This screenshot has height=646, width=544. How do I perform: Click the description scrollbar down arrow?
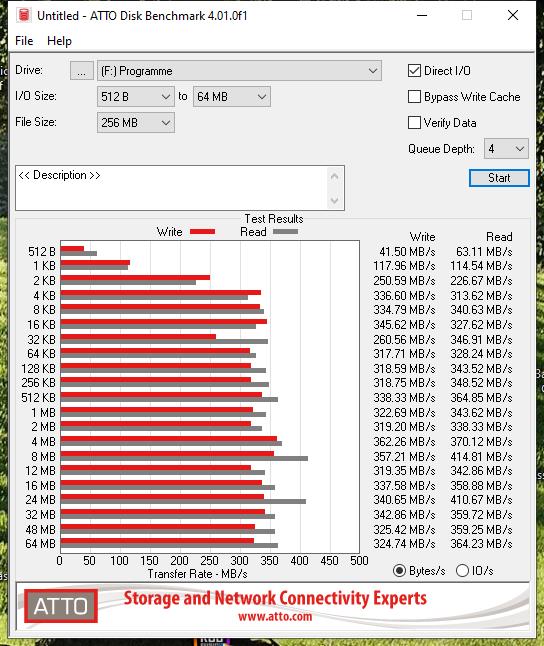[x=335, y=200]
